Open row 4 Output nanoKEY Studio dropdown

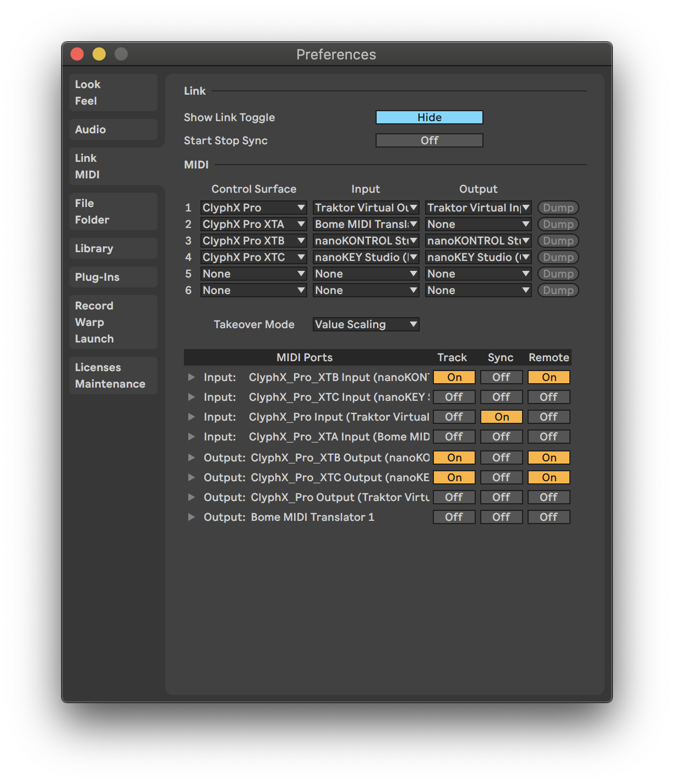click(x=479, y=257)
